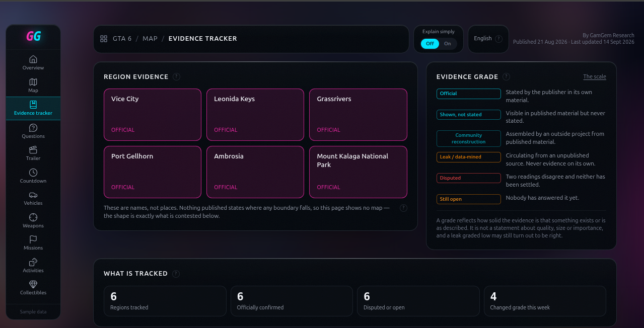Click the Official grade badge
644x328 pixels.
468,94
